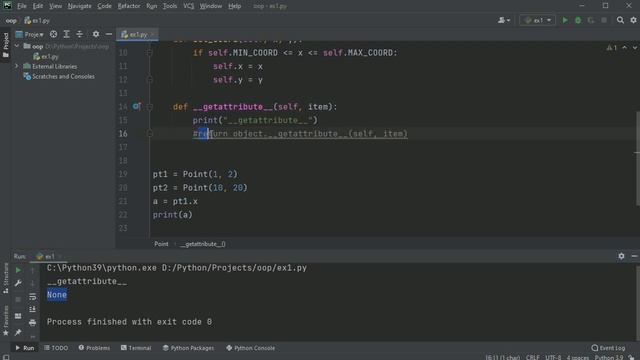Open the Help menu

234,6
